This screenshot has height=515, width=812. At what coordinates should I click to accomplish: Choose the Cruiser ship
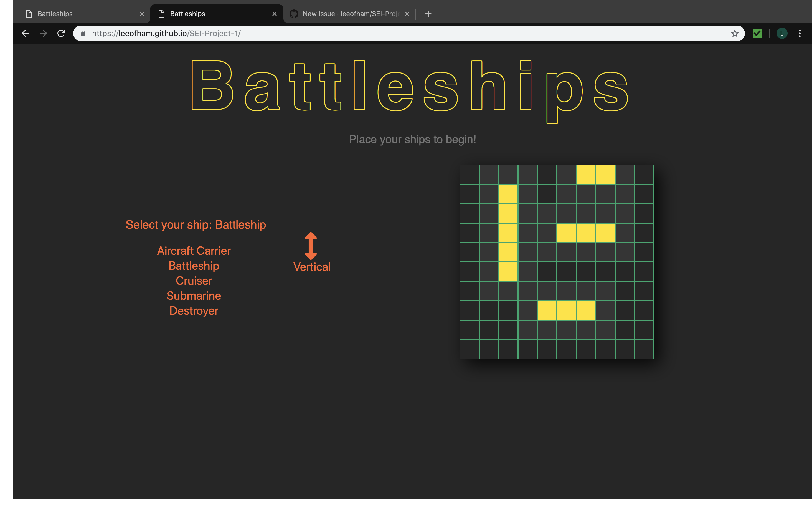194,281
